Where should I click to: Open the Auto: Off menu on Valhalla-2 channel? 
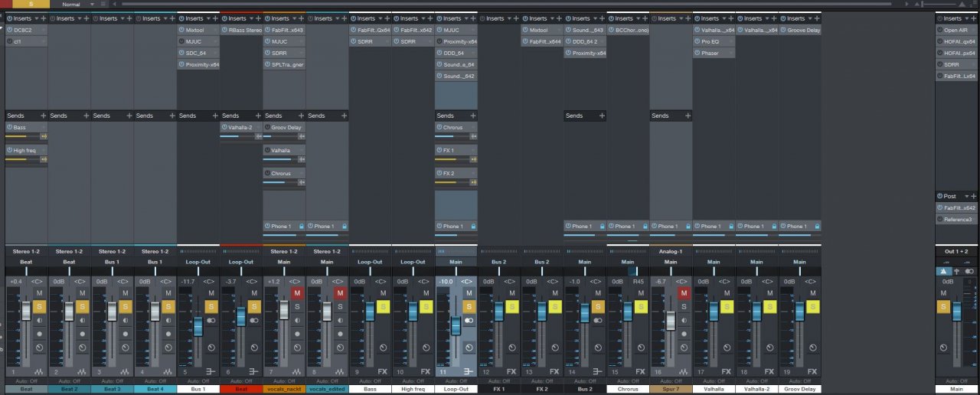pyautogui.click(x=756, y=380)
